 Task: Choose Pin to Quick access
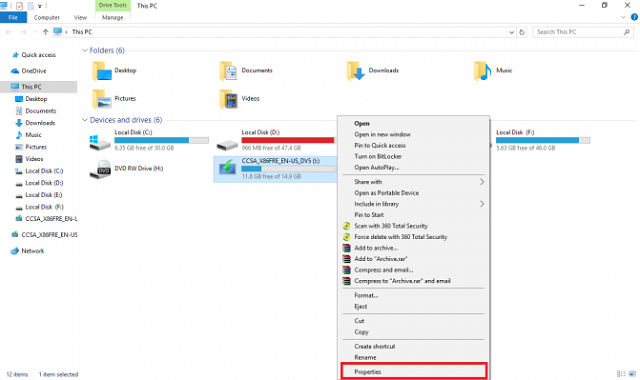(x=413, y=145)
